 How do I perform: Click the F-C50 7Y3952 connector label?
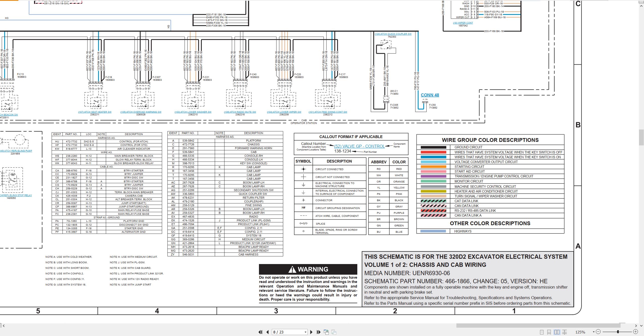433,106
